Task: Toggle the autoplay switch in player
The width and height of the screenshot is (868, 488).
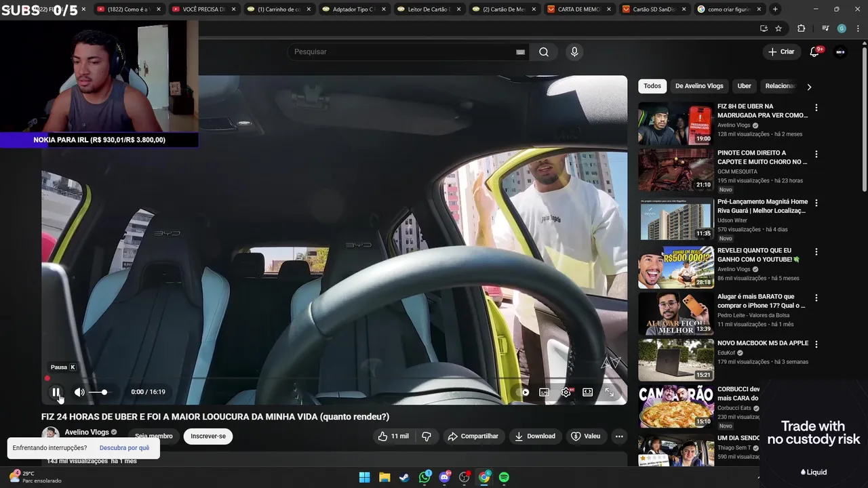Action: click(x=524, y=392)
